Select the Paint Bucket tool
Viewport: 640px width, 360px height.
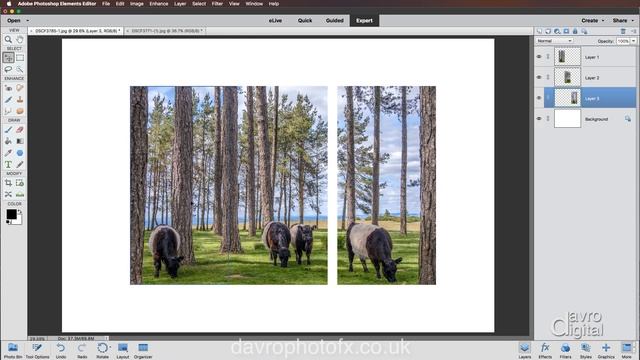(x=8, y=141)
